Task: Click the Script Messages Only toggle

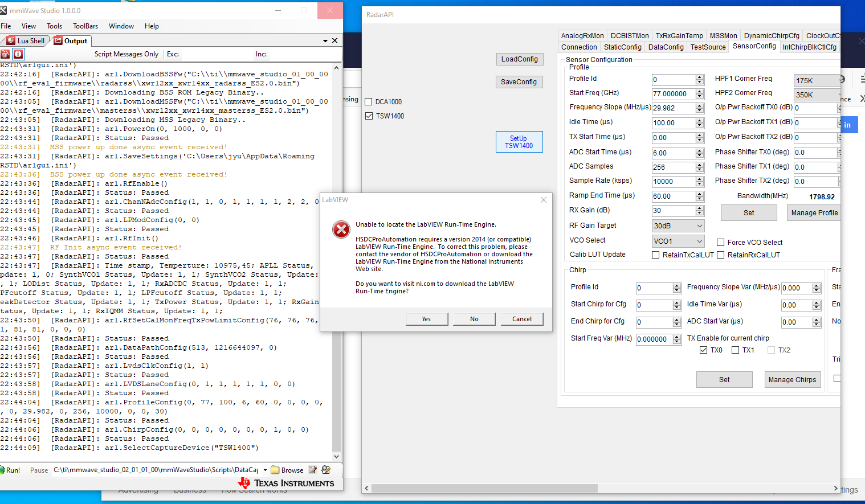Action: pos(127,54)
